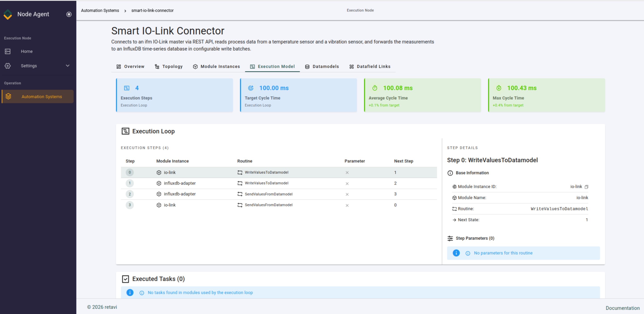The height and width of the screenshot is (314, 644).
Task: Open the Datafield Links tab
Action: tap(370, 67)
